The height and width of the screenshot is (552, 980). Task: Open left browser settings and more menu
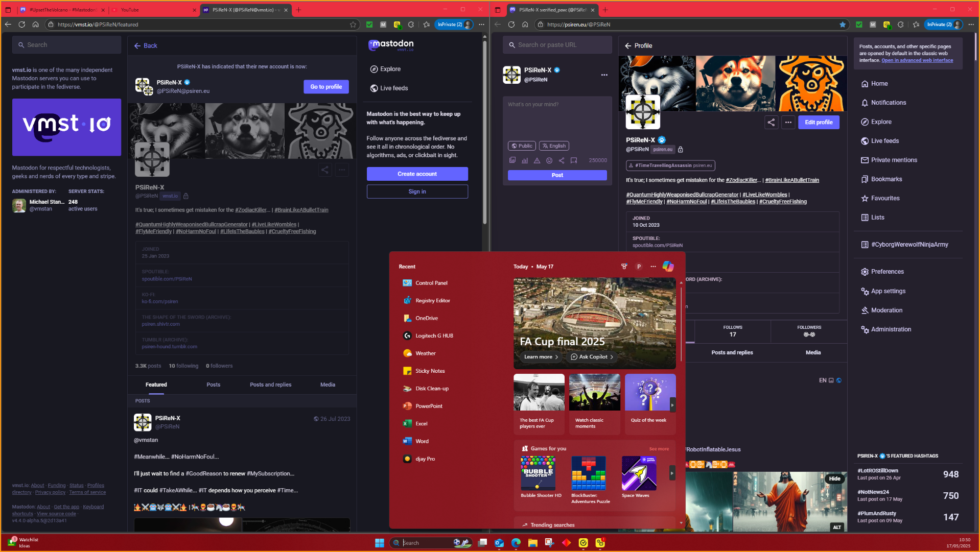481,25
